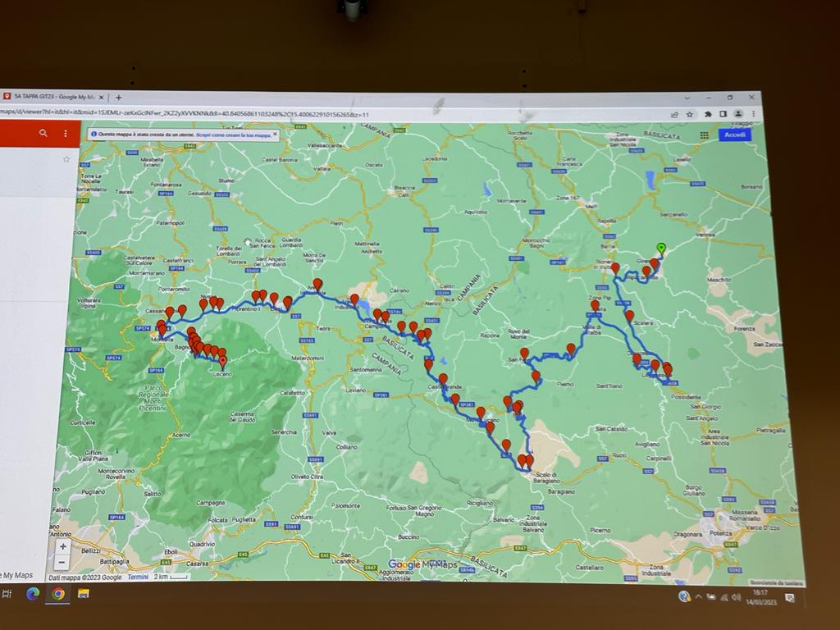Screen dimensions: 840x630
Task: Click the red marker at Laceno
Action: pyautogui.click(x=223, y=362)
